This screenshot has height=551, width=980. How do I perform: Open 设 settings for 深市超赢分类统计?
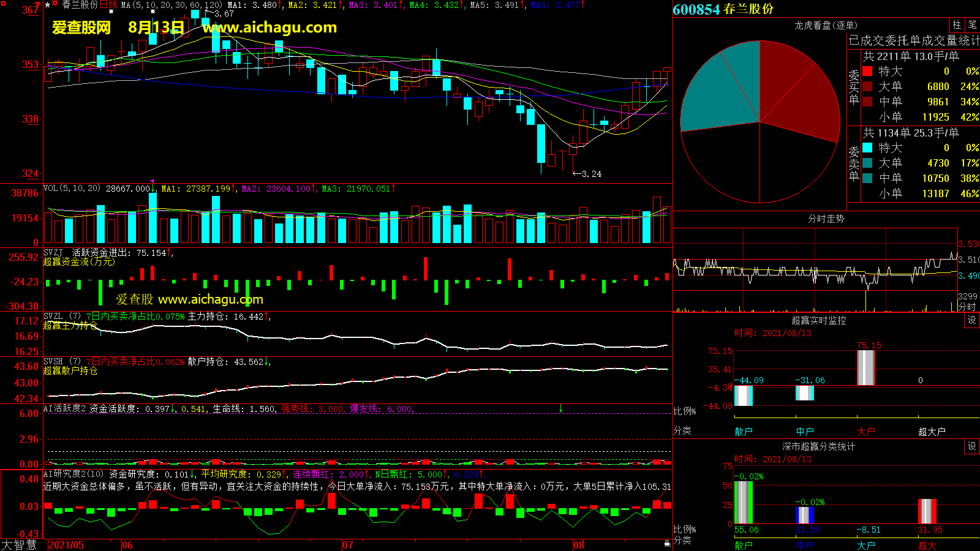971,446
